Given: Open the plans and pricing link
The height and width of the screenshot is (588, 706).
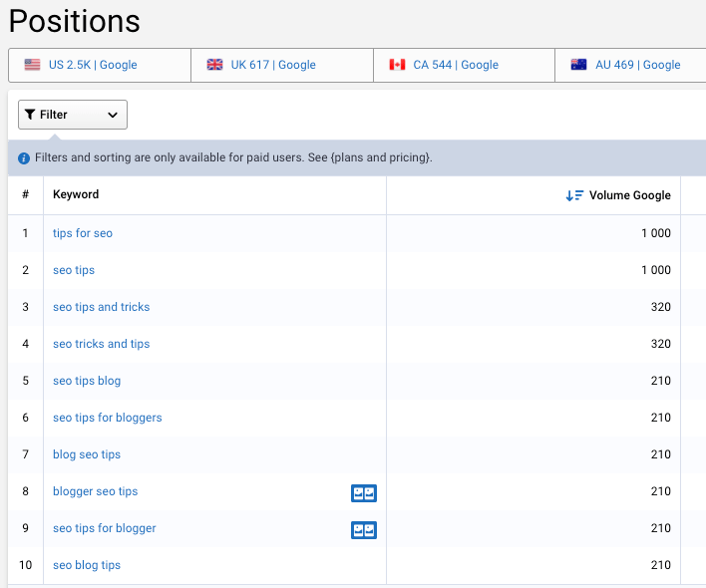Looking at the screenshot, I should coord(381,157).
